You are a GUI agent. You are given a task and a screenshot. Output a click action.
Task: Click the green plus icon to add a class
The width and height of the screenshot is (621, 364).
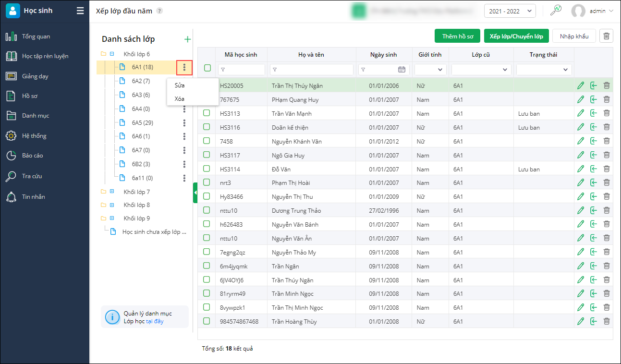click(188, 39)
